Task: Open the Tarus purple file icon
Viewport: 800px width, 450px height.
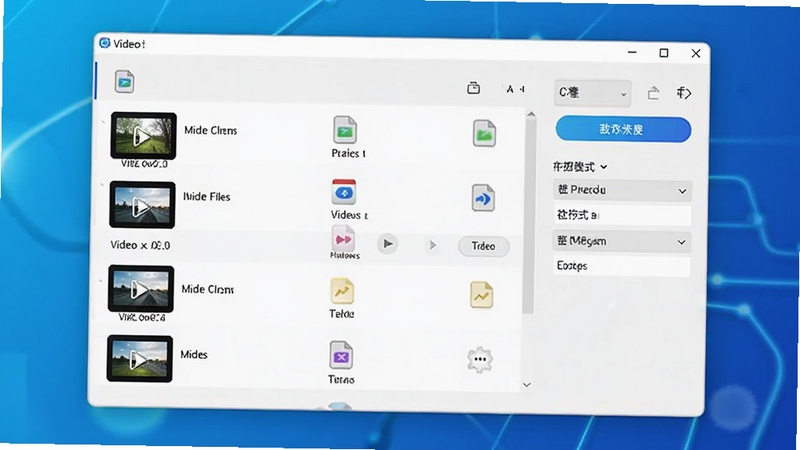Action: (x=341, y=356)
